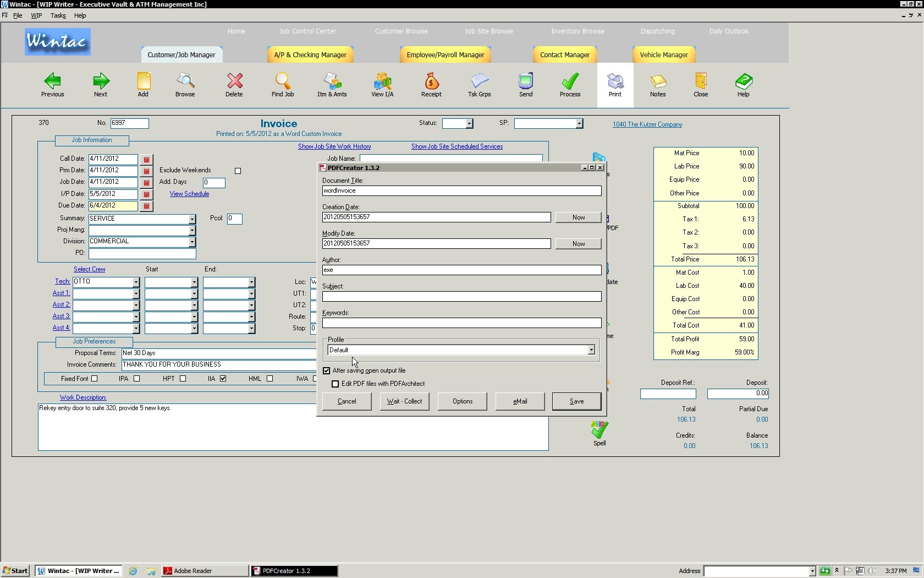Toggle the HML checkbox
924x578 pixels.
tap(269, 378)
